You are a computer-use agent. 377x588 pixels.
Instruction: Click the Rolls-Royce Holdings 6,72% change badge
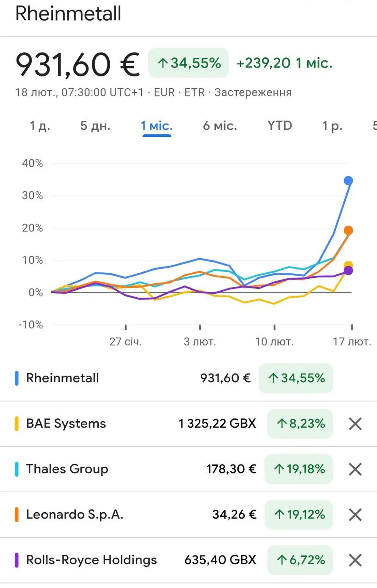tap(300, 560)
